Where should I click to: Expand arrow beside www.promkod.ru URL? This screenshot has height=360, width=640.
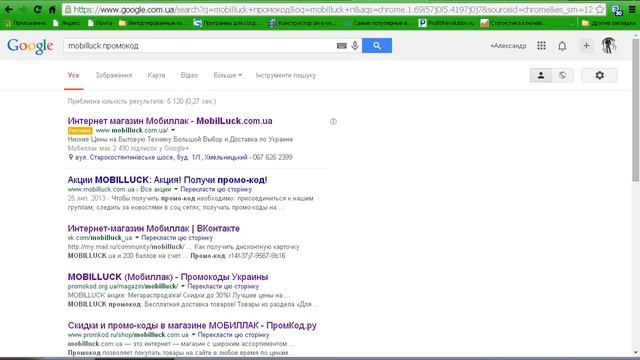(x=193, y=335)
